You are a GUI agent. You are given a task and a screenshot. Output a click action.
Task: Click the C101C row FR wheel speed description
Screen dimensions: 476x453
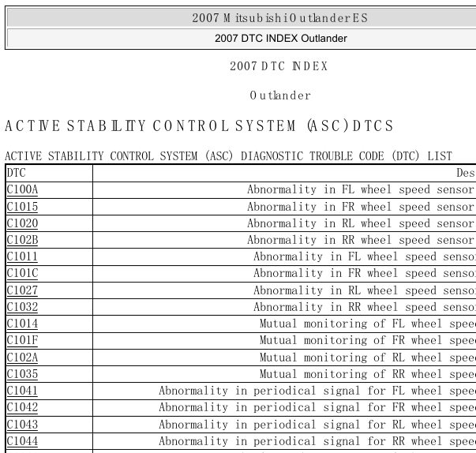[365, 274]
